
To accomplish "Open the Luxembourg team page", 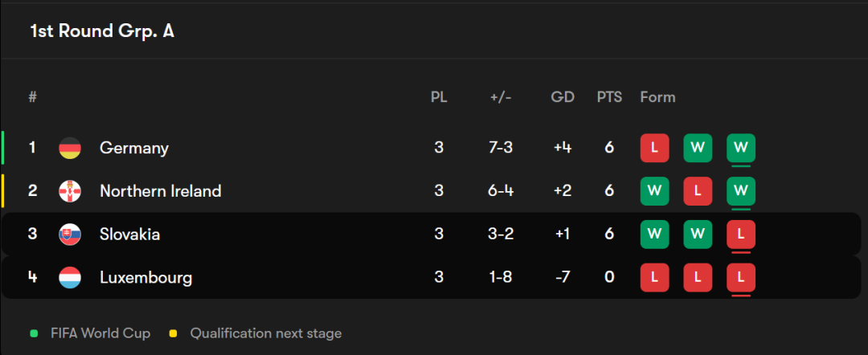I will [145, 278].
